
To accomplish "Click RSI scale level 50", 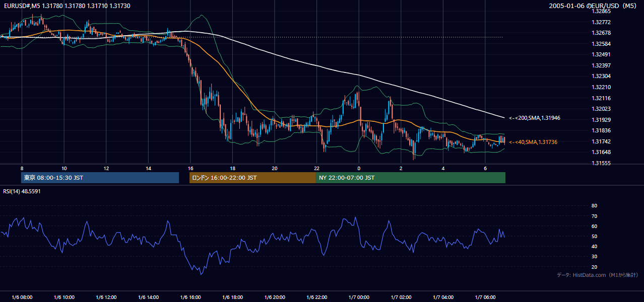I will tap(594, 236).
